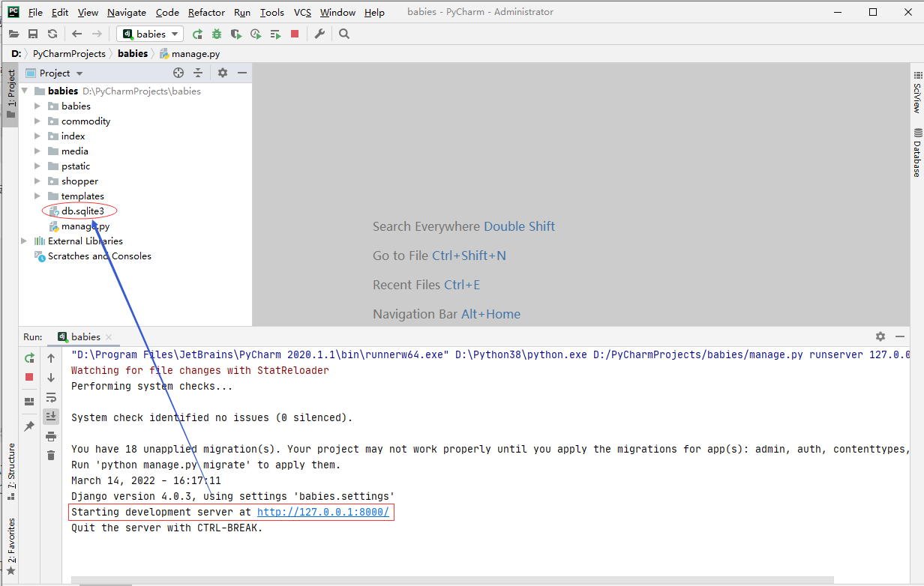
Task: Click the Profile run icon
Action: [x=256, y=34]
